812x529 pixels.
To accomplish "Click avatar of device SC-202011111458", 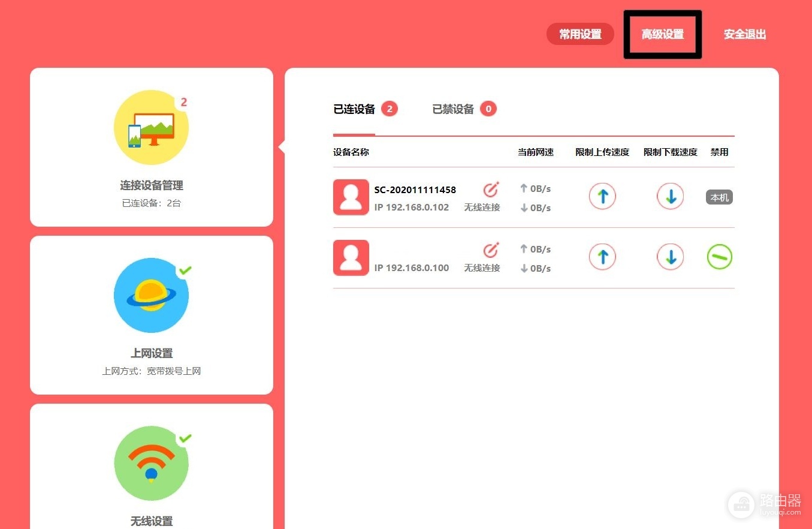I will 351,197.
